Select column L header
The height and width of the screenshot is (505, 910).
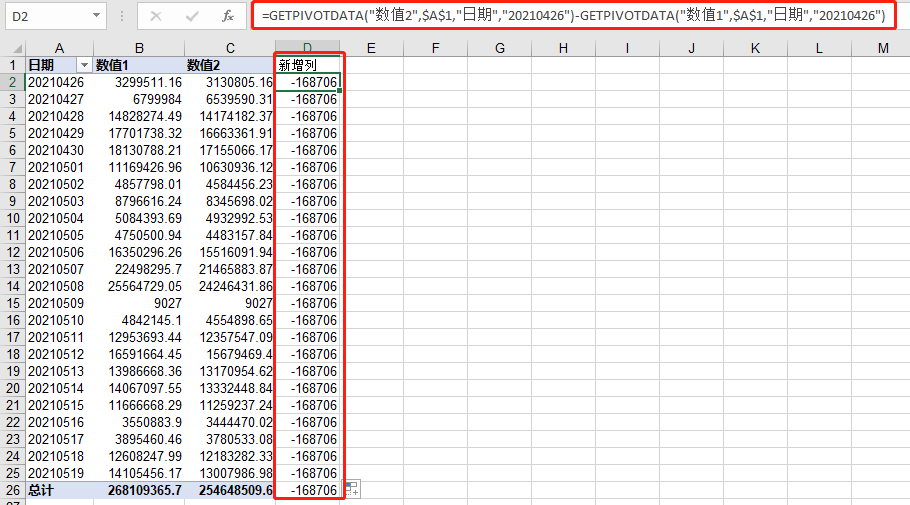[819, 48]
